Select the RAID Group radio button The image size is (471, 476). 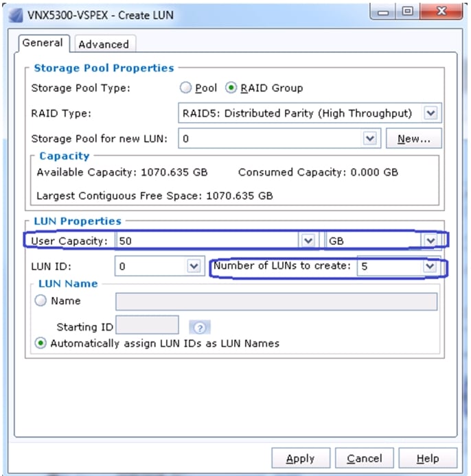pos(231,88)
